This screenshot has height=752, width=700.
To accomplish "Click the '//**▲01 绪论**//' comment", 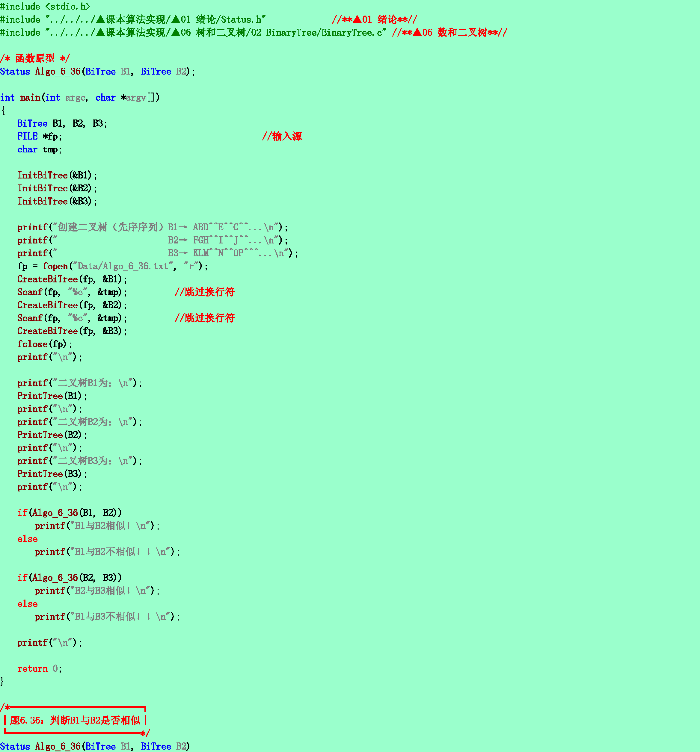I will 374,20.
